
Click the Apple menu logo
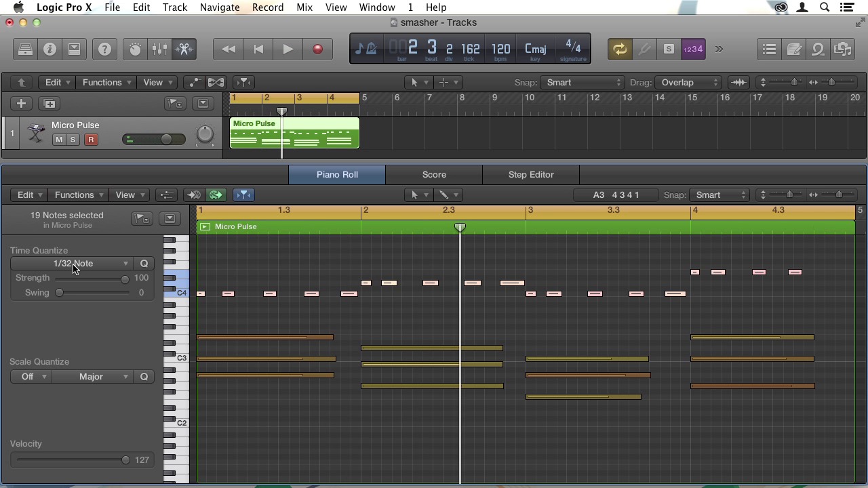[18, 7]
